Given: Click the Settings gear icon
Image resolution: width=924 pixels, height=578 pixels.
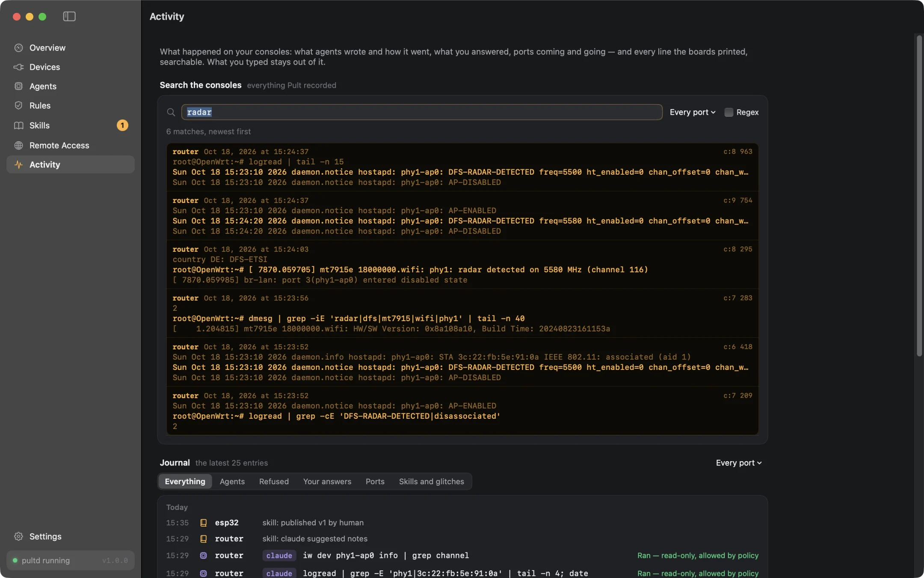Looking at the screenshot, I should click(x=18, y=536).
